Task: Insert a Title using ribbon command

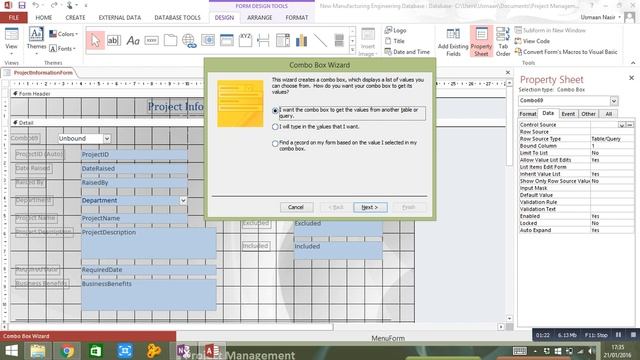Action: click(395, 41)
